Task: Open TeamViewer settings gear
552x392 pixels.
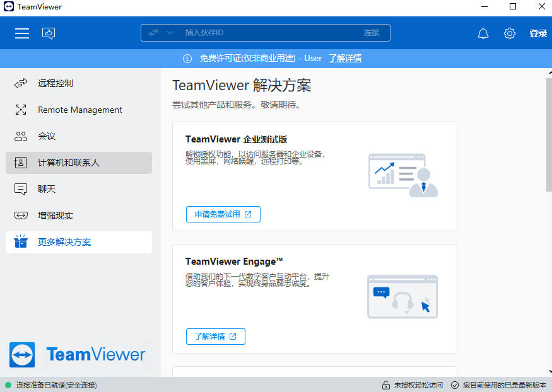Action: [x=510, y=33]
